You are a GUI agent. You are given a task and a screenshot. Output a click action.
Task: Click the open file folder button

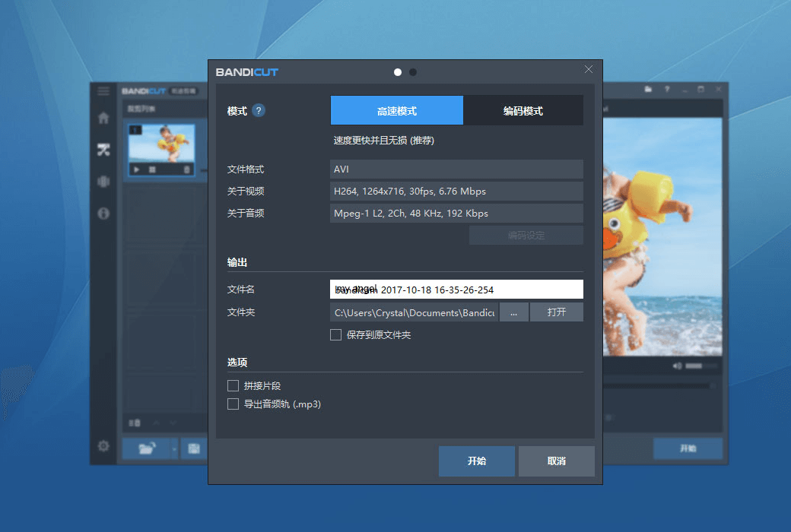(x=147, y=448)
